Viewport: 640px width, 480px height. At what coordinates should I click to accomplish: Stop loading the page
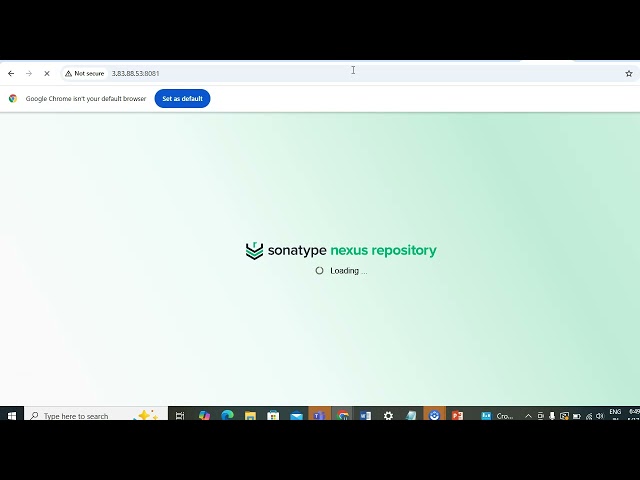tap(47, 73)
